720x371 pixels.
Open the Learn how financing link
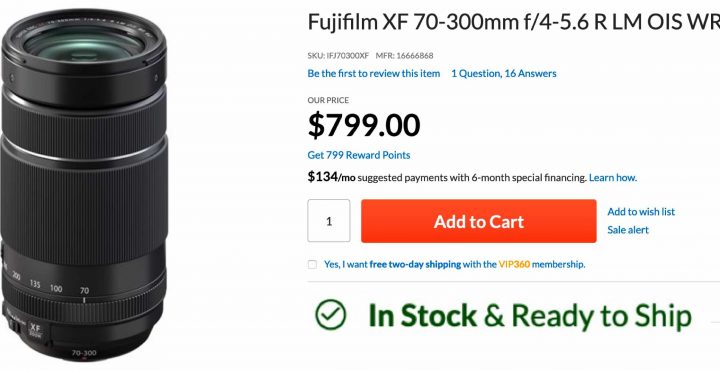click(613, 177)
